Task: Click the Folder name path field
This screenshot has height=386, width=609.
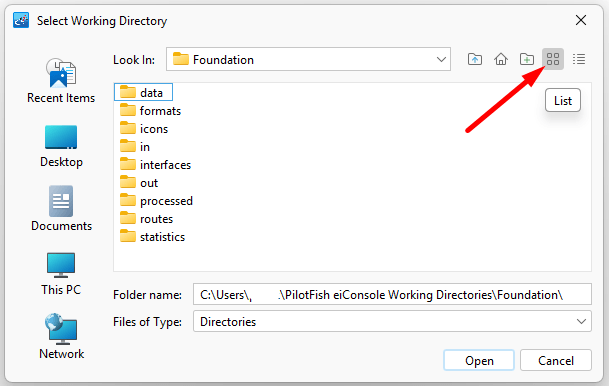Action: click(392, 294)
